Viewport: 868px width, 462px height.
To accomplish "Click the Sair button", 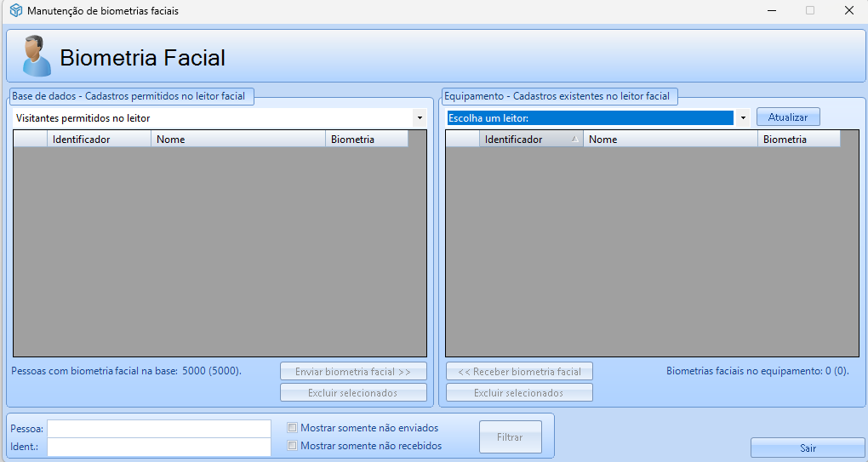I will [x=807, y=448].
